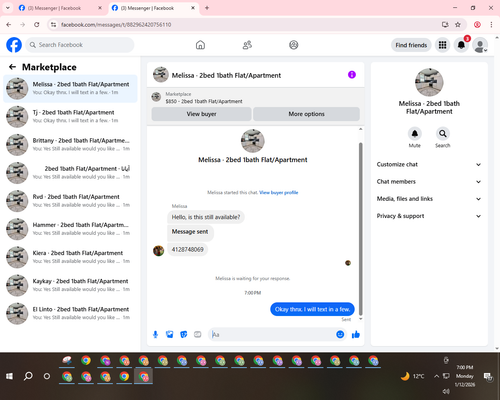Expand Chat members section
The width and height of the screenshot is (500, 400).
click(x=429, y=182)
